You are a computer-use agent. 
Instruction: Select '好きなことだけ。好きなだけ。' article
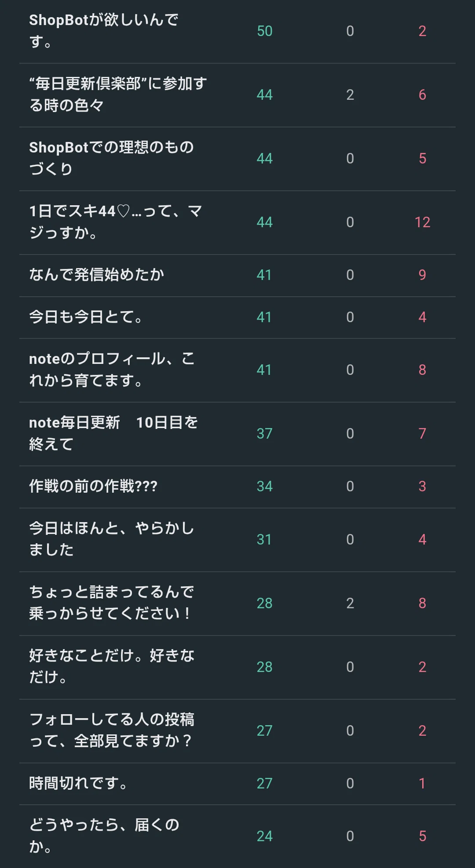pos(112,667)
